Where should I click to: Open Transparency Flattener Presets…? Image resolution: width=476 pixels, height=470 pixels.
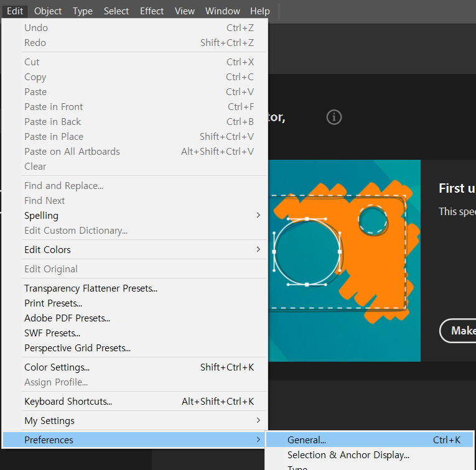click(135, 288)
